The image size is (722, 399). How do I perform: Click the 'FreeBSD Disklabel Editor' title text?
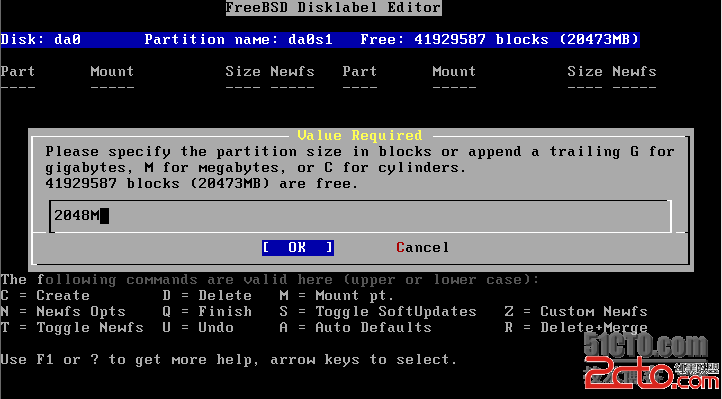click(x=333, y=8)
